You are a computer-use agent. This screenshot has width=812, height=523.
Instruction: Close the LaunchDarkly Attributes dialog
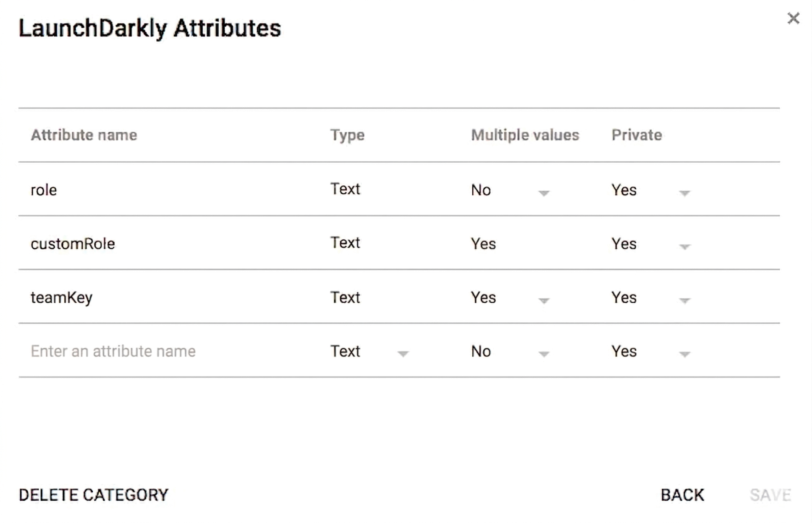(794, 18)
